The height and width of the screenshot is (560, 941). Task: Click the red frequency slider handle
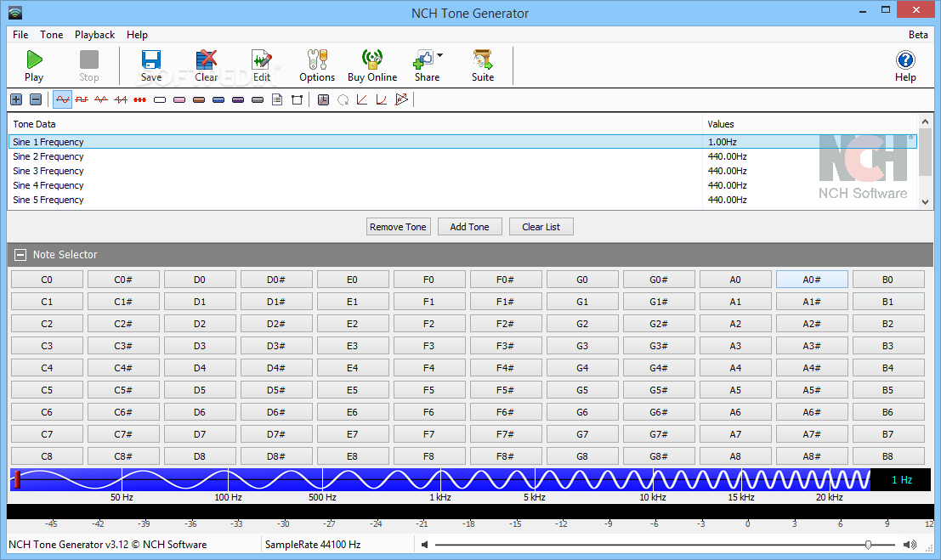click(x=17, y=479)
